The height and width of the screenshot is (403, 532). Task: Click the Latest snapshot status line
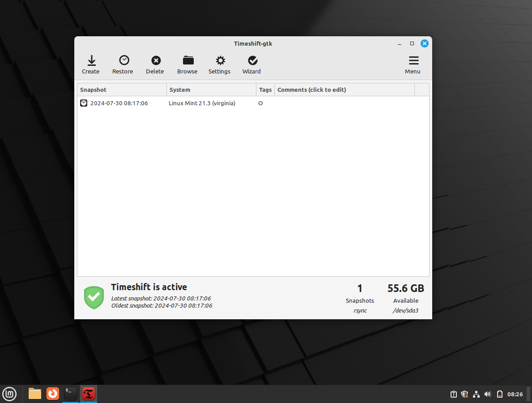pyautogui.click(x=161, y=298)
